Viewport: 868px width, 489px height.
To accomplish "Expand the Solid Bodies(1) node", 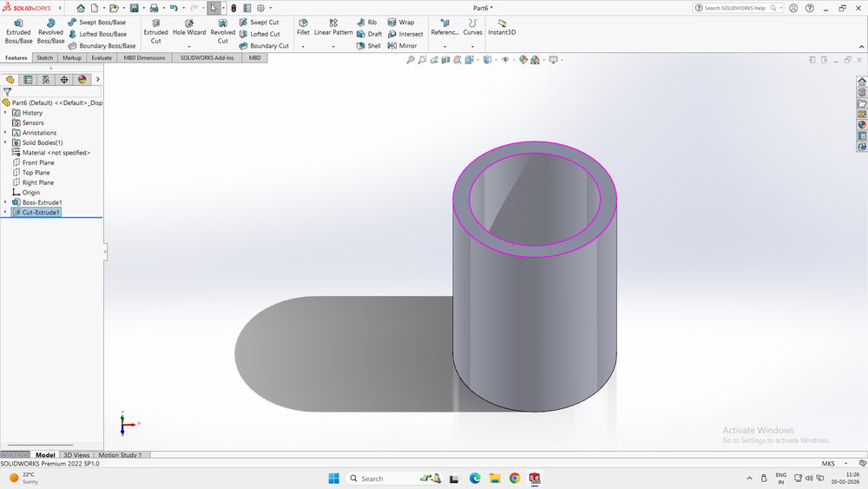I will tap(5, 142).
